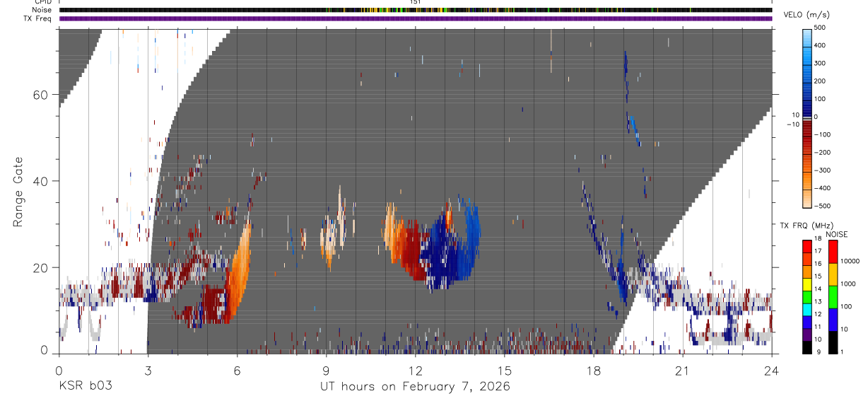Screen dimensions: 868x401
Task: Click the blue NOISE swatch between 10 and 100
Action: click(x=833, y=320)
